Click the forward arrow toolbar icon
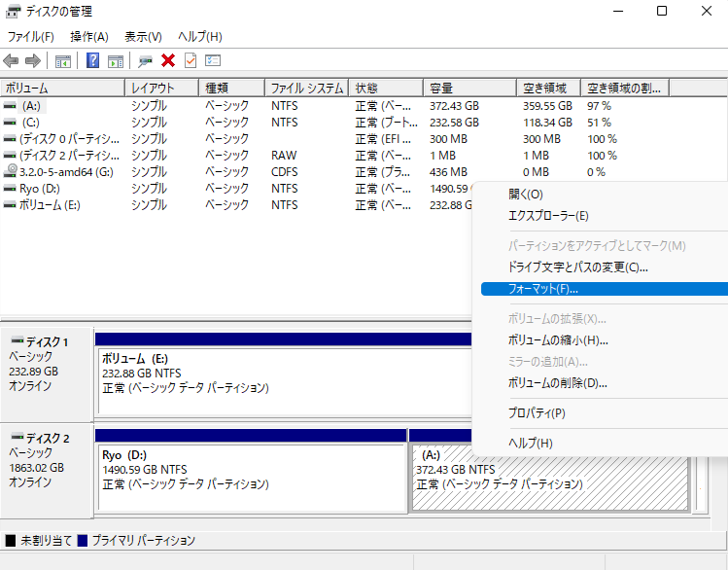Viewport: 728px width, 570px height. coord(33,61)
